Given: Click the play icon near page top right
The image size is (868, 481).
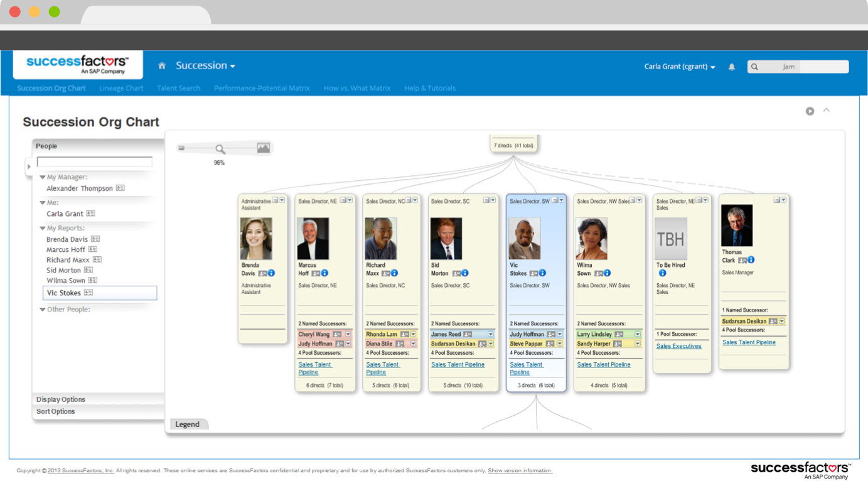Looking at the screenshot, I should click(x=810, y=111).
